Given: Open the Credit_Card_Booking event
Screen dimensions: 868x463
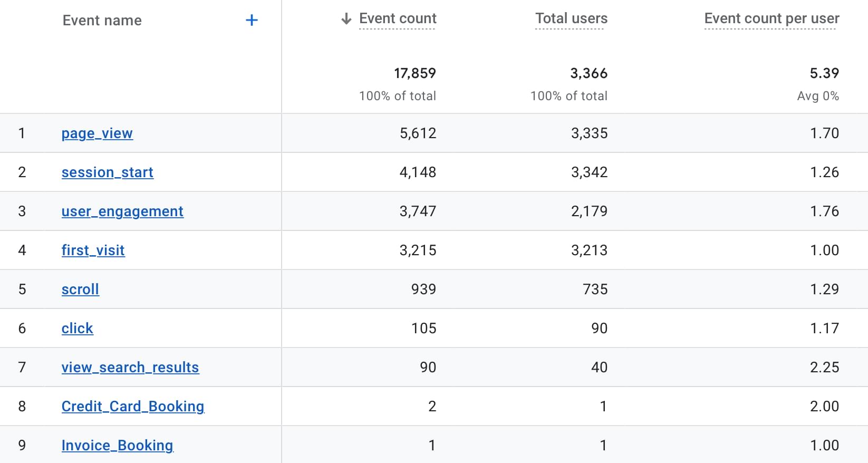Looking at the screenshot, I should coord(132,407).
